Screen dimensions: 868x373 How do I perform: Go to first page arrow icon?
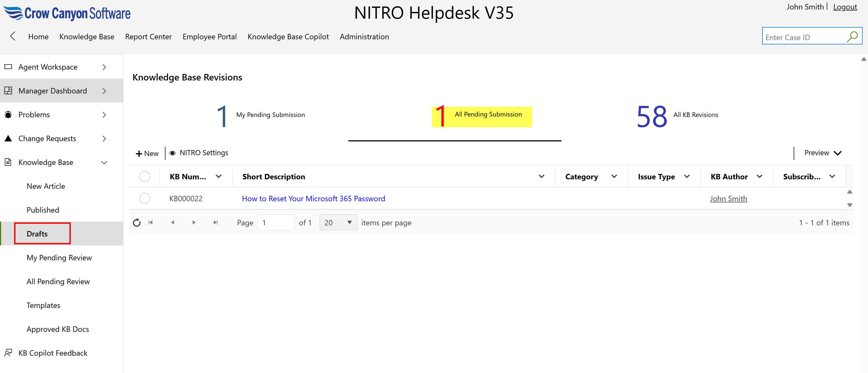click(151, 222)
